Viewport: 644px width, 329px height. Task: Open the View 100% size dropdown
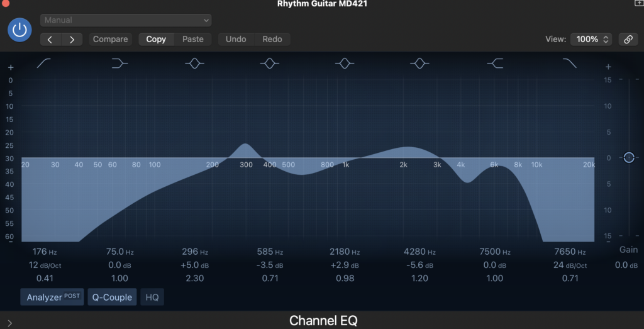(x=591, y=39)
